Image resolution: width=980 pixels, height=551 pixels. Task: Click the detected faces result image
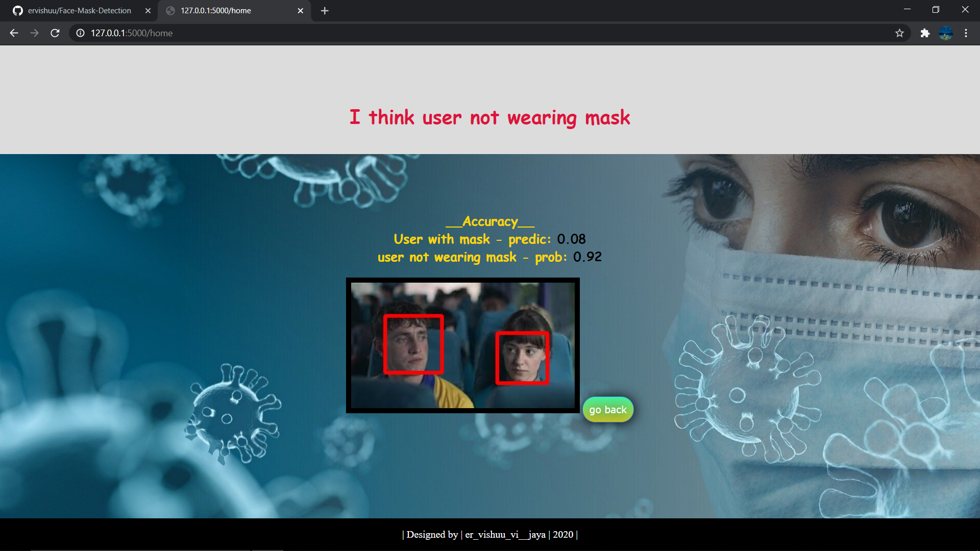(x=463, y=345)
